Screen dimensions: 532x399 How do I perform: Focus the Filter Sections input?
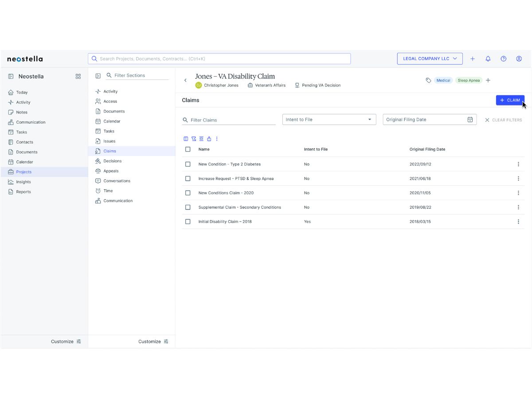point(137,75)
